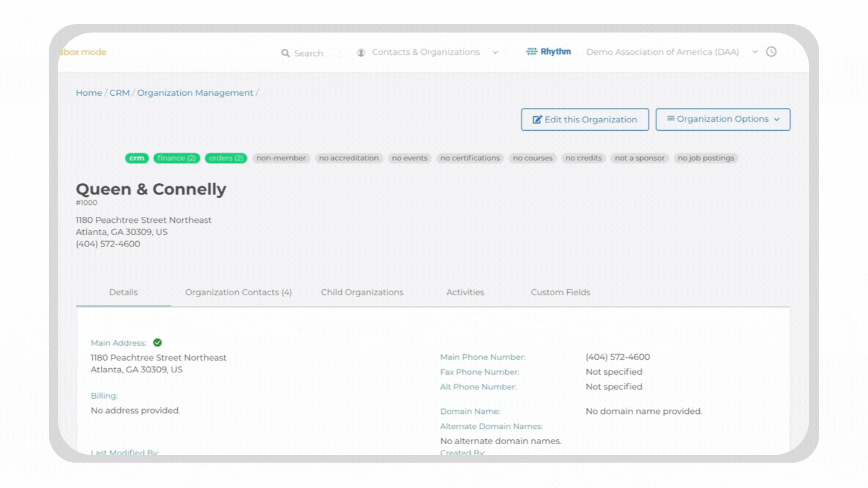Click the Edit this Organization button

585,119
